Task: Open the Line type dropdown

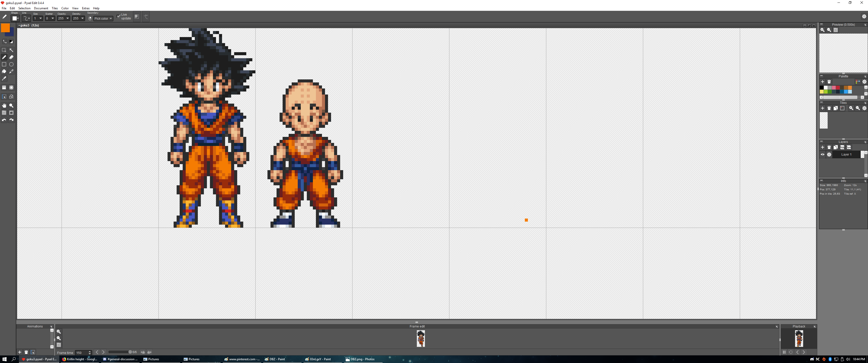Action: (x=26, y=18)
